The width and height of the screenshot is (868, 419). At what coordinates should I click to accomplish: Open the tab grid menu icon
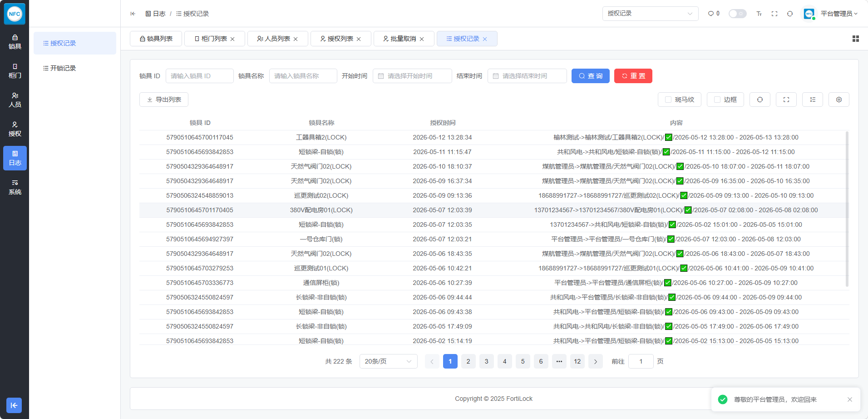pyautogui.click(x=856, y=39)
